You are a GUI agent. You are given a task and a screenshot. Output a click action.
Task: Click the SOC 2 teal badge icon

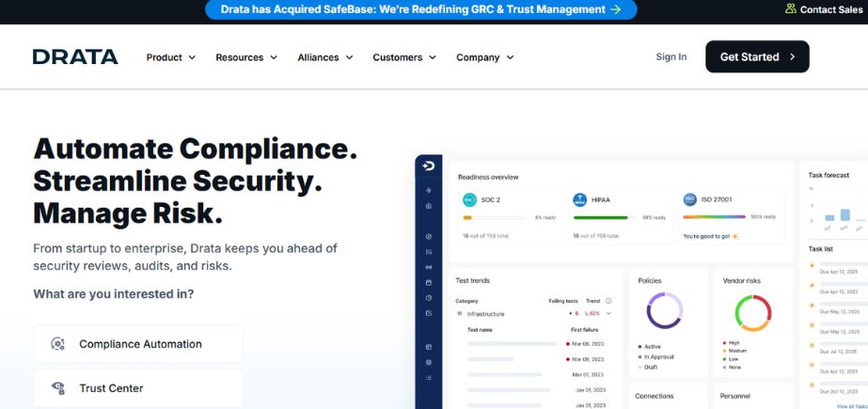[x=469, y=199]
